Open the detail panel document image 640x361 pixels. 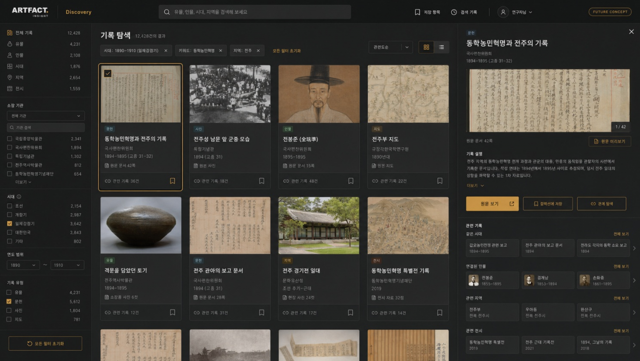[549, 100]
